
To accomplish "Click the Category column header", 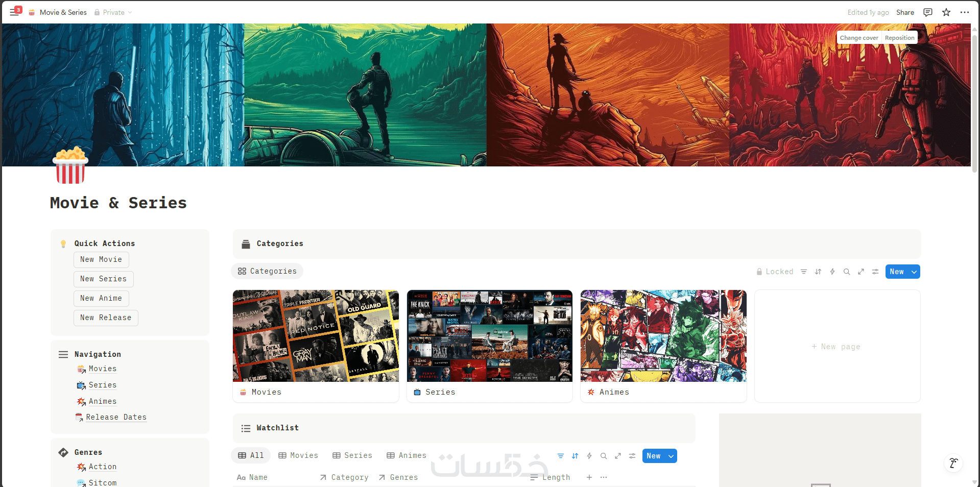I will pos(344,477).
